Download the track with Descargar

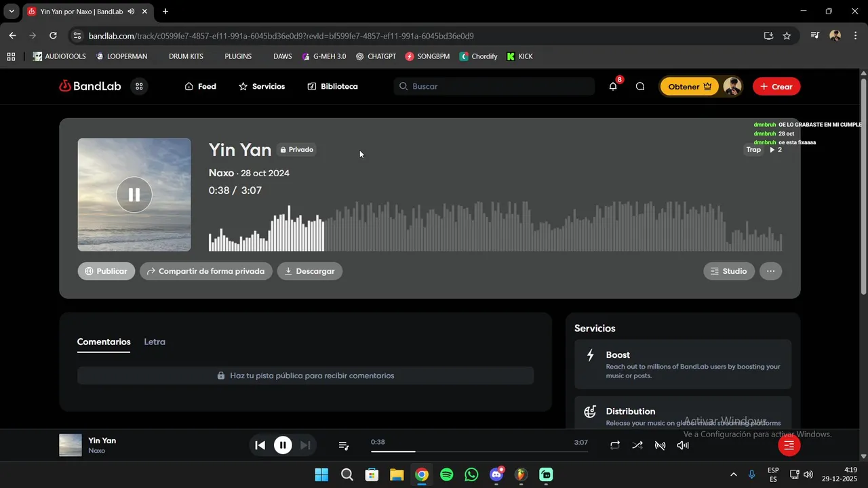(310, 271)
